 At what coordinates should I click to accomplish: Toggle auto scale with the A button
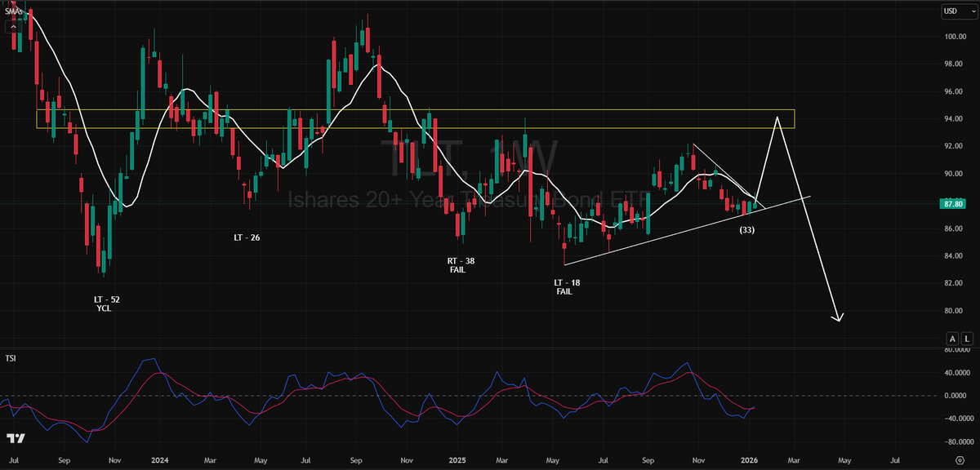pyautogui.click(x=952, y=338)
